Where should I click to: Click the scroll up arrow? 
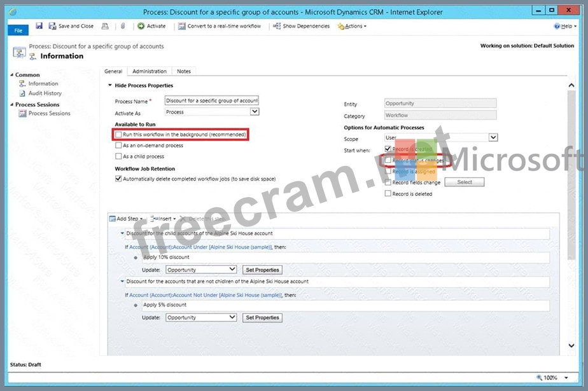pyautogui.click(x=571, y=85)
